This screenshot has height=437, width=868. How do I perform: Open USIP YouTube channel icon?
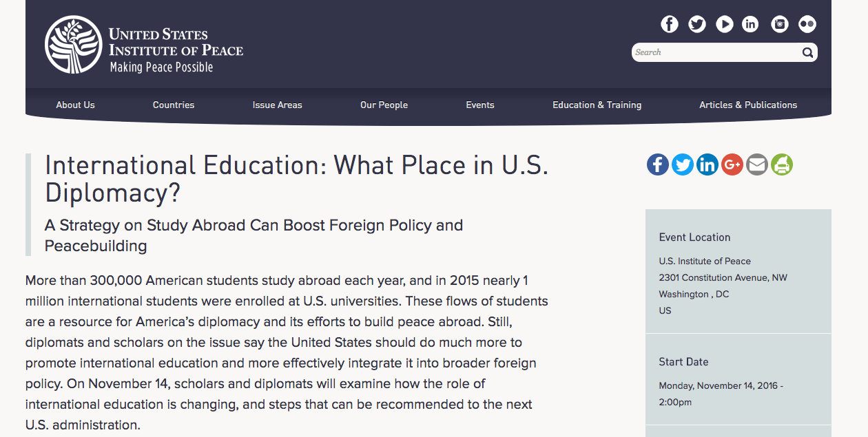point(725,24)
